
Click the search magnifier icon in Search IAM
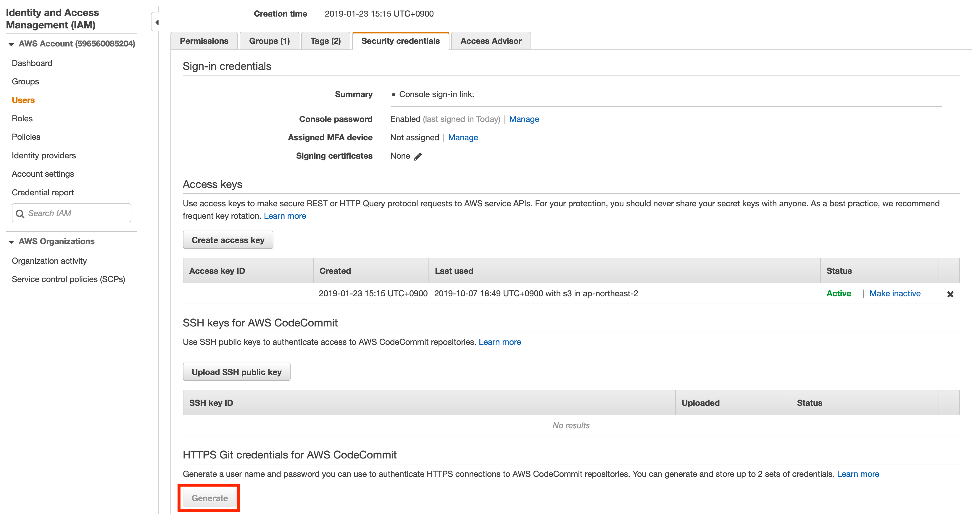[20, 213]
